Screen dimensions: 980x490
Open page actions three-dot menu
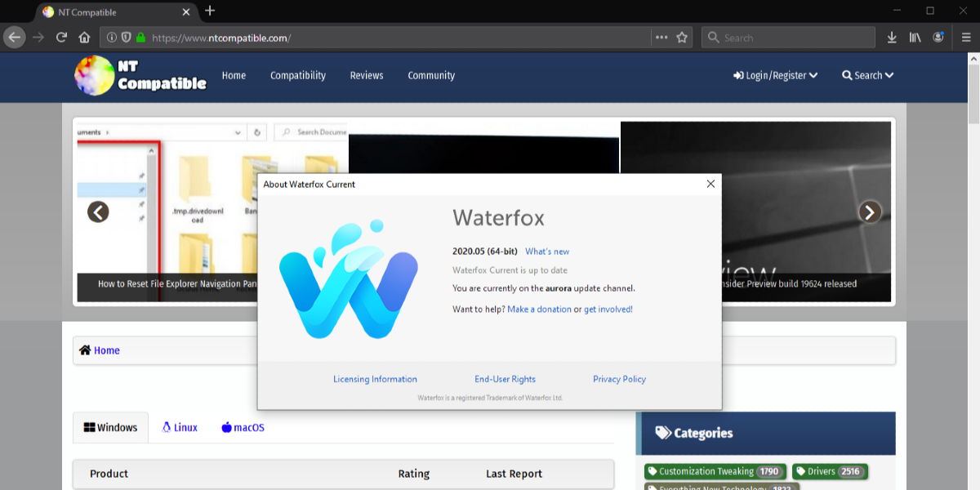(x=661, y=38)
